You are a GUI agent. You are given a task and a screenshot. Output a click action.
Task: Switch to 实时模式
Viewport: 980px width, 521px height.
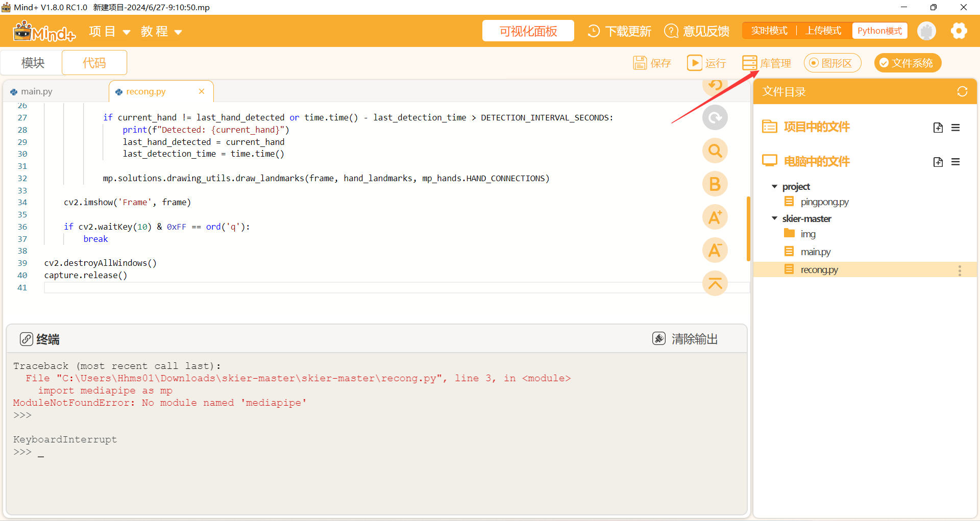point(769,31)
